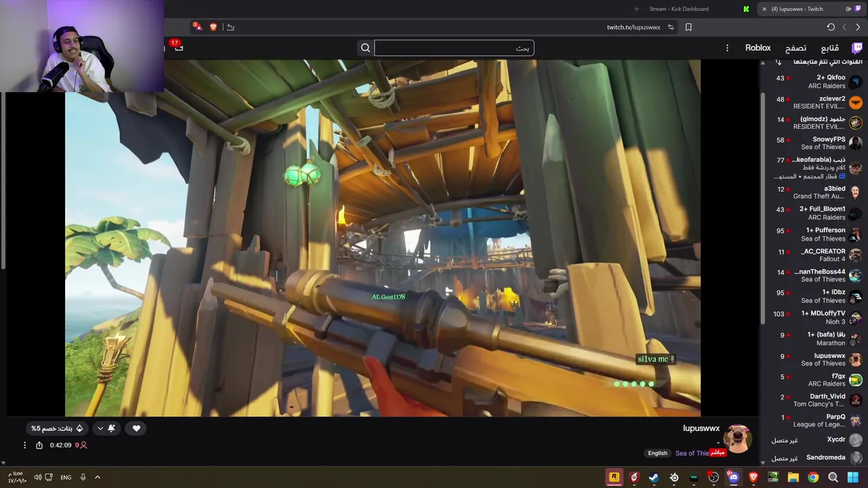Expand the notification options chevron
The image size is (868, 488).
[100, 428]
